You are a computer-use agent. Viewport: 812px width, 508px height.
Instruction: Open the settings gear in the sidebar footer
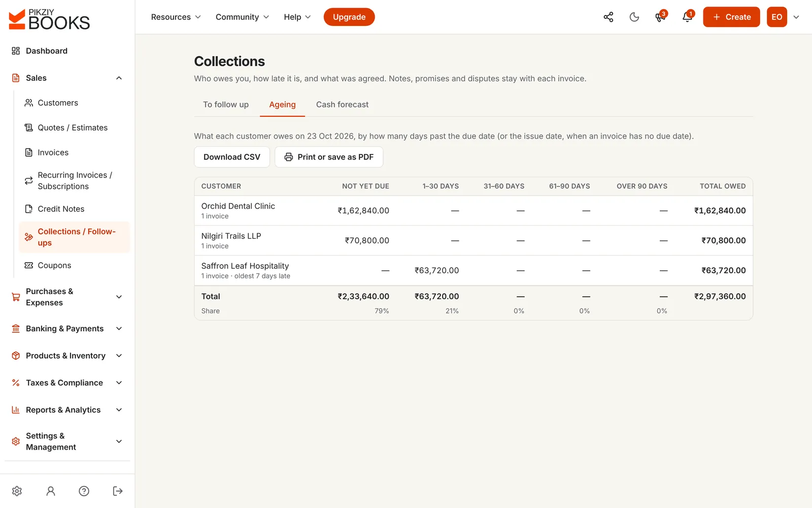(17, 491)
